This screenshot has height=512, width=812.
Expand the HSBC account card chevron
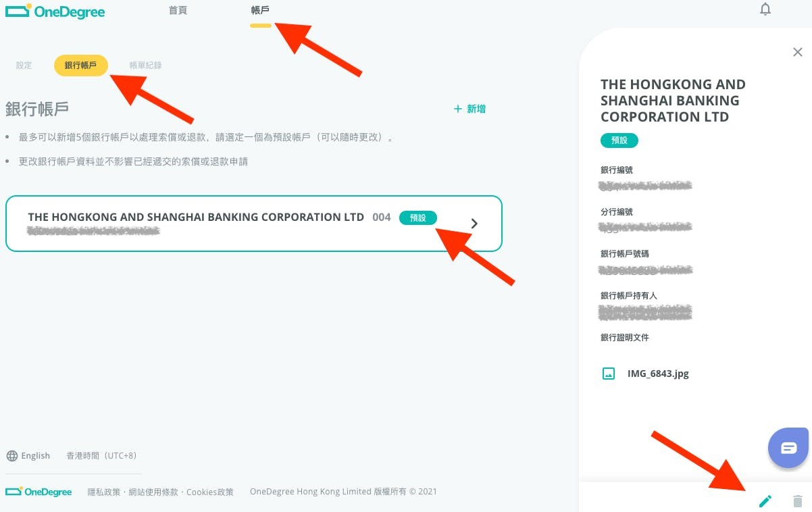(474, 224)
